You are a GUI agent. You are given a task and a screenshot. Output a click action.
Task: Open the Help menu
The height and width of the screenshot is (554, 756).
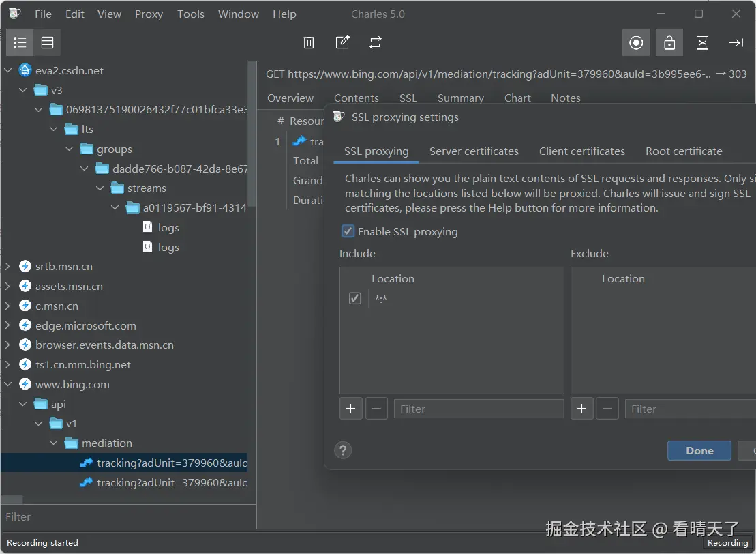pos(284,14)
